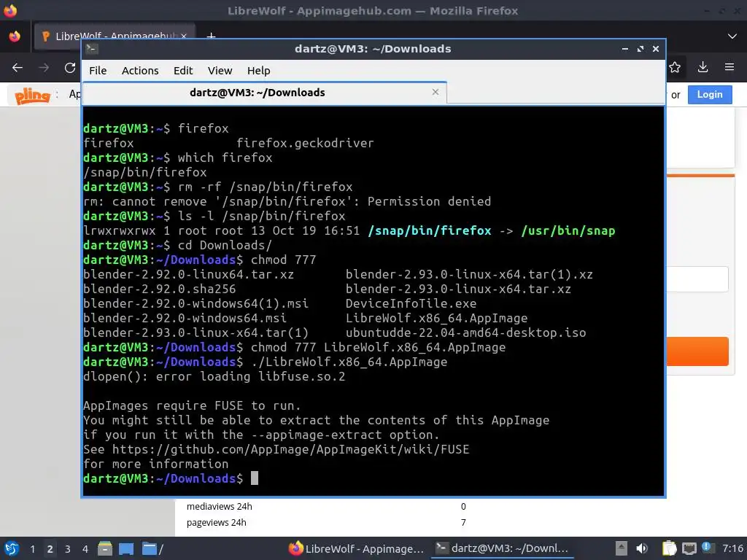Click the /usr/bin/snap symlink target text

tap(568, 231)
